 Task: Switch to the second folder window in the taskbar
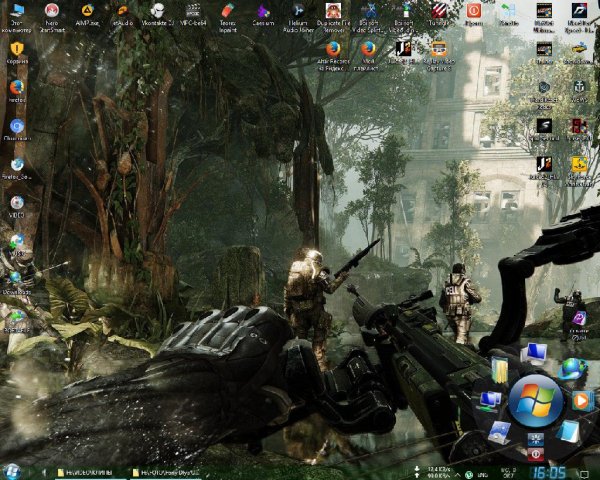[167, 473]
